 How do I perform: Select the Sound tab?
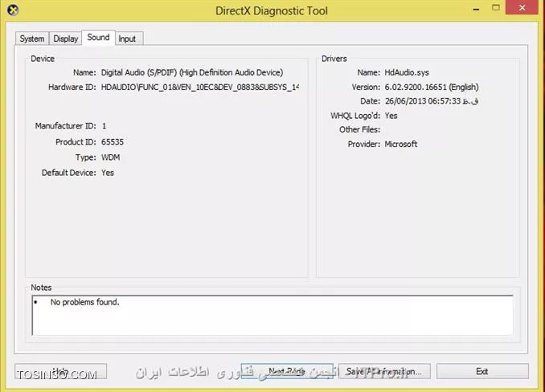98,37
